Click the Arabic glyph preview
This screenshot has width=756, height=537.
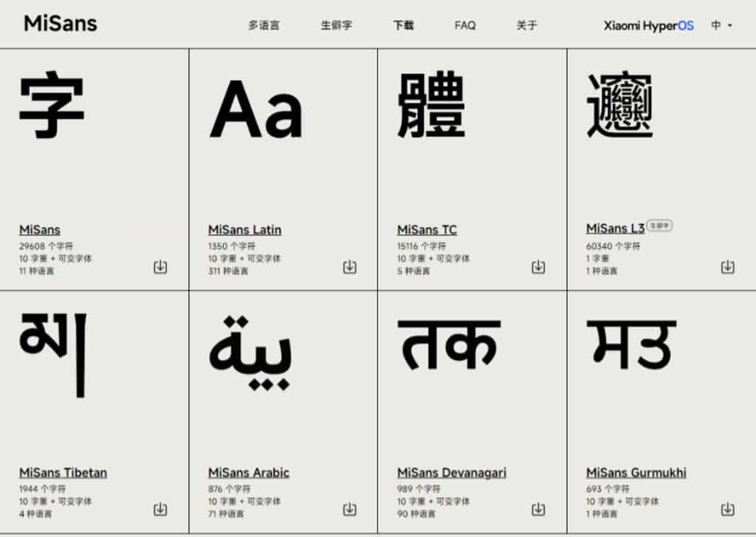tap(250, 353)
